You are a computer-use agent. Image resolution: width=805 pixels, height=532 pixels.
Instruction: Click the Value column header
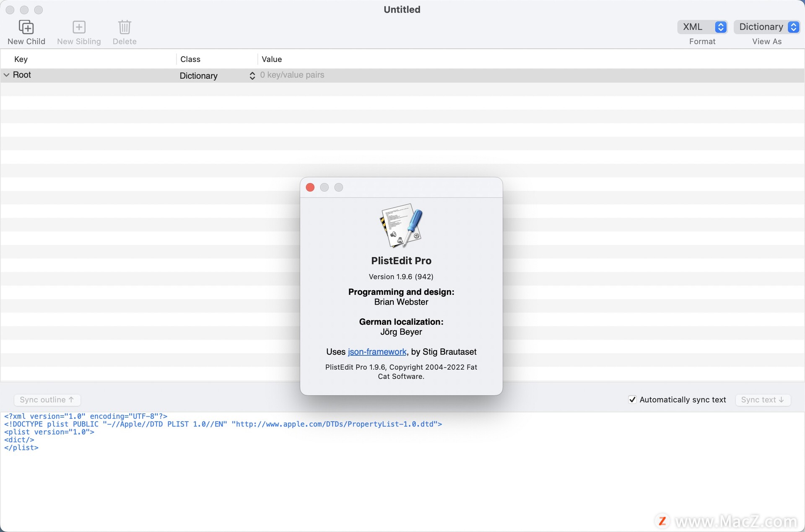click(x=272, y=59)
